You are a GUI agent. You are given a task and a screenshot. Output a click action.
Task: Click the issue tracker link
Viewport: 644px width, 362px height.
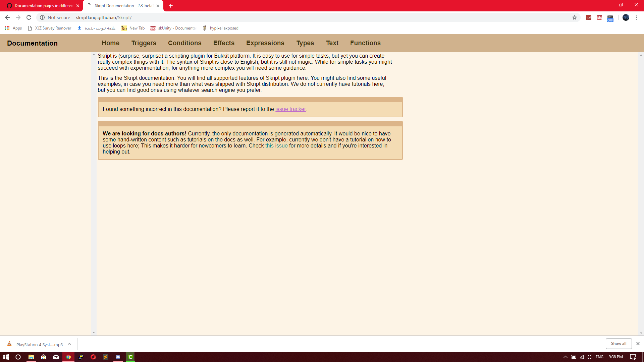[290, 109]
